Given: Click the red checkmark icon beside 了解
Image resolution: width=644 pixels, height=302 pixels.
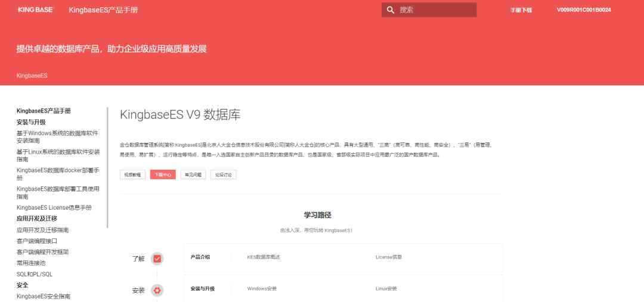Looking at the screenshot, I should (x=157, y=259).
